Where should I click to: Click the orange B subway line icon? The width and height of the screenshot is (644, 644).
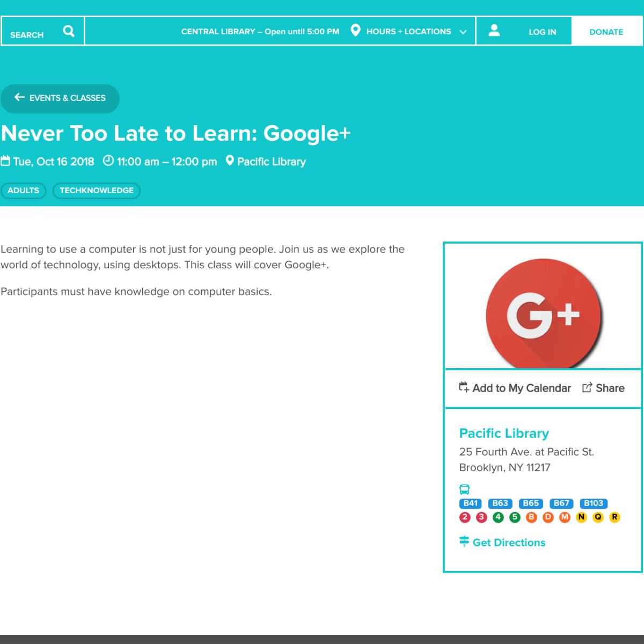click(x=532, y=517)
